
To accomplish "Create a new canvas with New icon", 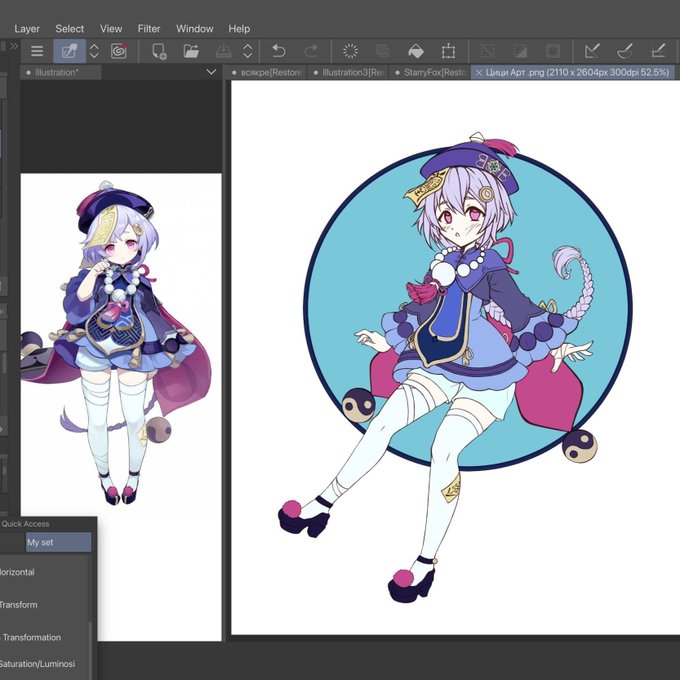I will (x=159, y=51).
